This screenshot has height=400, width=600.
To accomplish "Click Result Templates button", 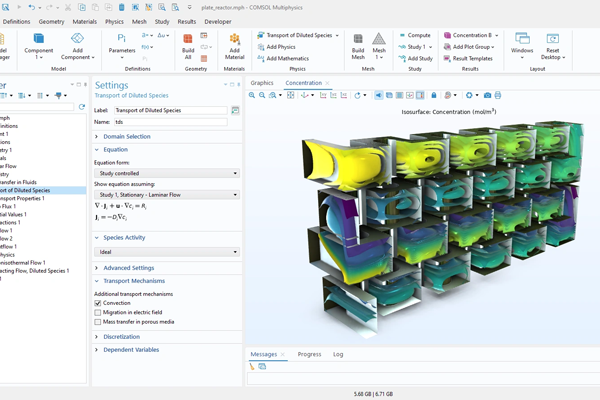I will coord(468,58).
